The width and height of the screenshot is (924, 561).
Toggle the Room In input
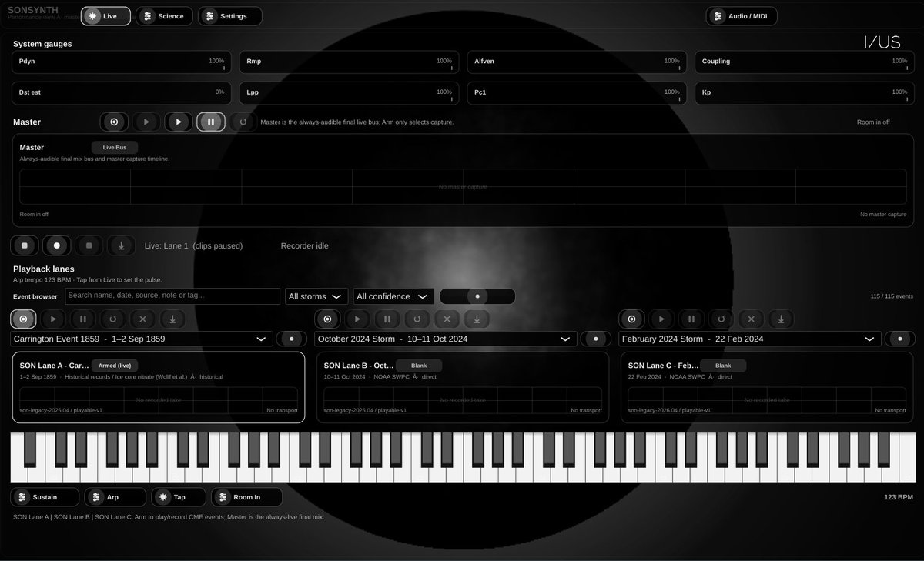pos(246,497)
